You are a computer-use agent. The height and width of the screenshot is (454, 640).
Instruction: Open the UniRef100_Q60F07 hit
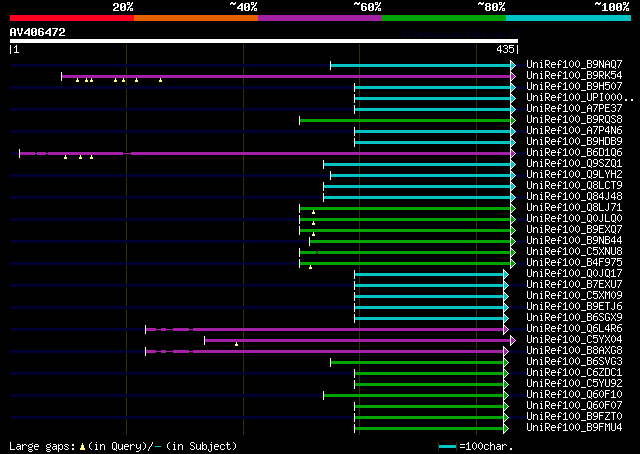(574, 406)
